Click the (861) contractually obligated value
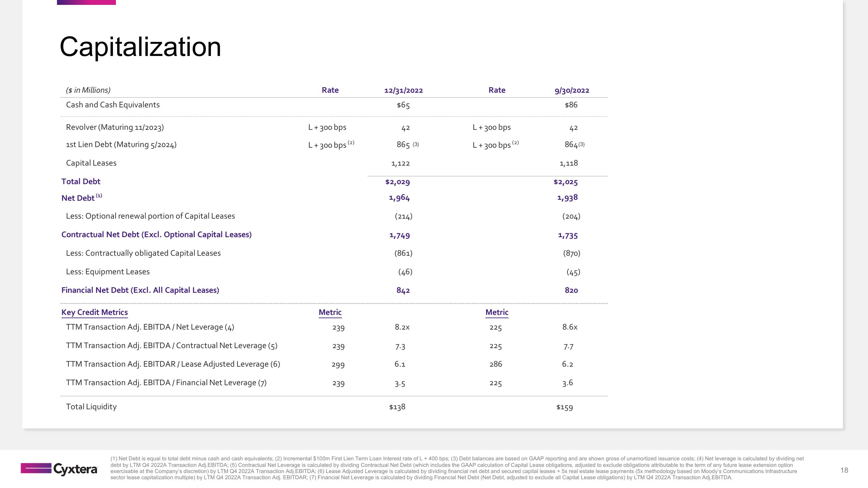 pyautogui.click(x=403, y=253)
